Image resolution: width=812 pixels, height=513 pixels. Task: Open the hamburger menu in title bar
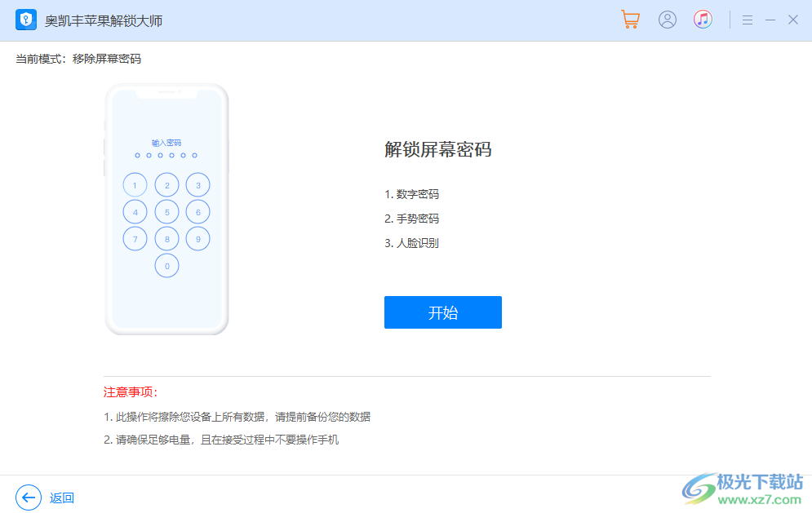coord(747,20)
